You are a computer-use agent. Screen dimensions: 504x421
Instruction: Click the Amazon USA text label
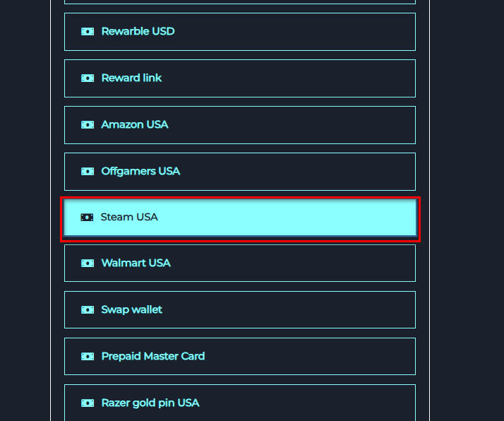pos(135,125)
